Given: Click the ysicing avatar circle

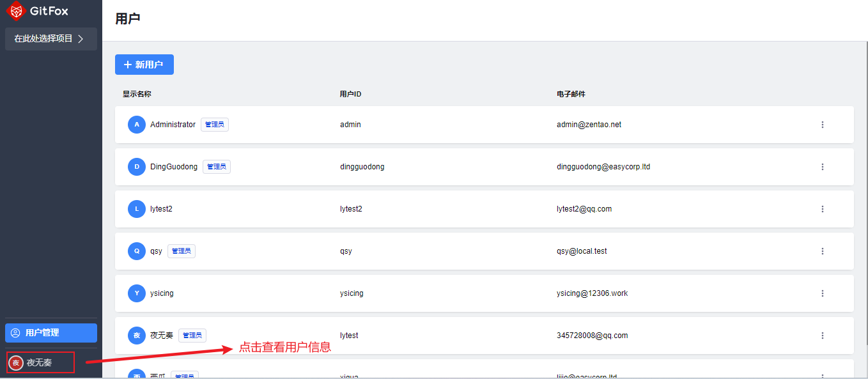Looking at the screenshot, I should click(x=137, y=293).
